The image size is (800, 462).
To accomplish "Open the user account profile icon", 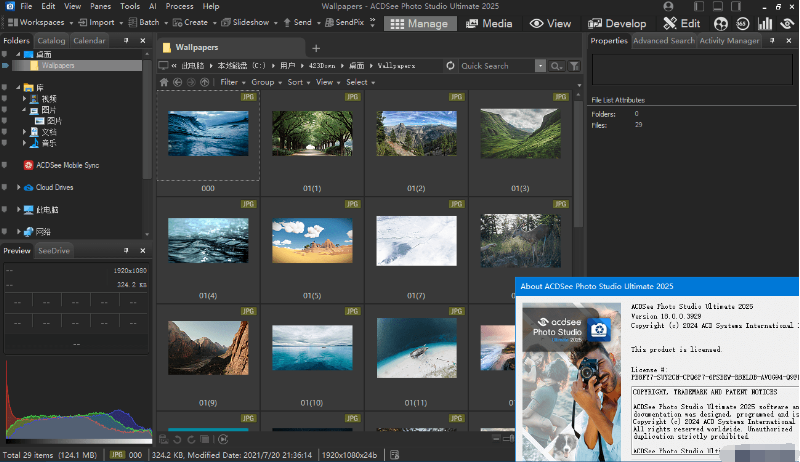I will tap(668, 6).
